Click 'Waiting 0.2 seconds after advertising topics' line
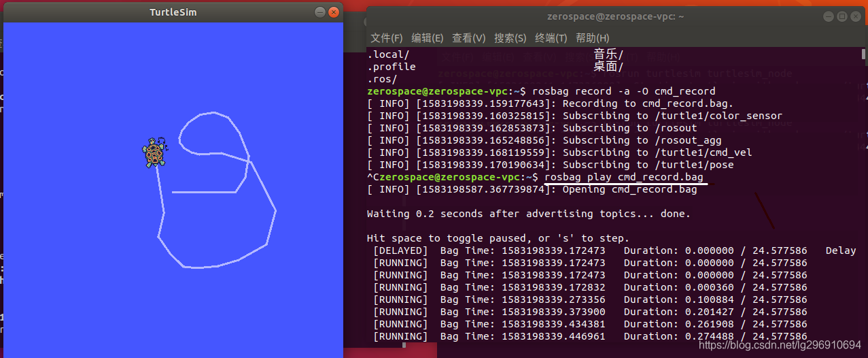Image resolution: width=868 pixels, height=358 pixels. pyautogui.click(x=529, y=214)
